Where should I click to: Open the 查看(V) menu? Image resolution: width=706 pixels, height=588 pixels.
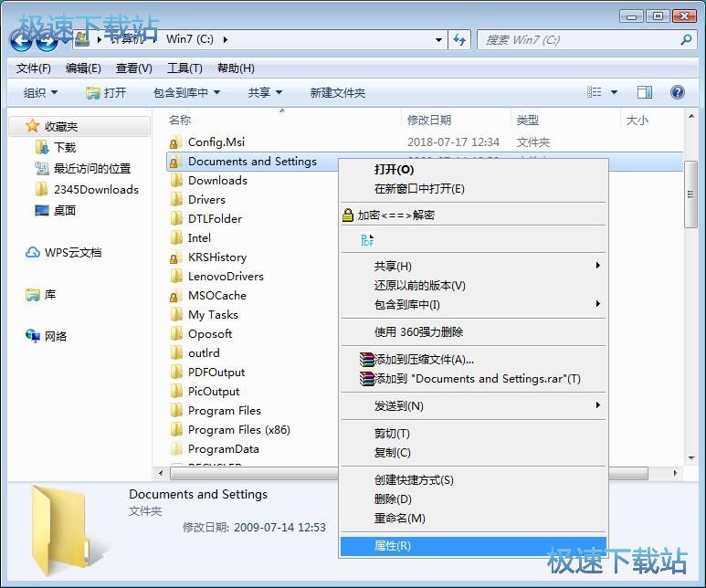tap(134, 68)
